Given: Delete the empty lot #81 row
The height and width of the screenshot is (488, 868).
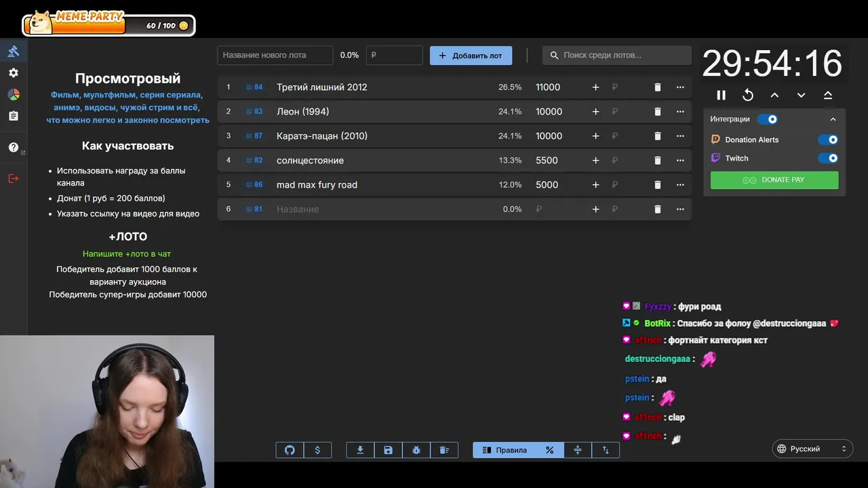Looking at the screenshot, I should 657,209.
